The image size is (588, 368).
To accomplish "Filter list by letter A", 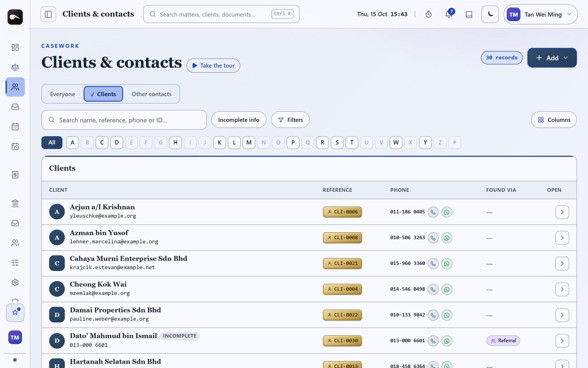I will tap(72, 142).
